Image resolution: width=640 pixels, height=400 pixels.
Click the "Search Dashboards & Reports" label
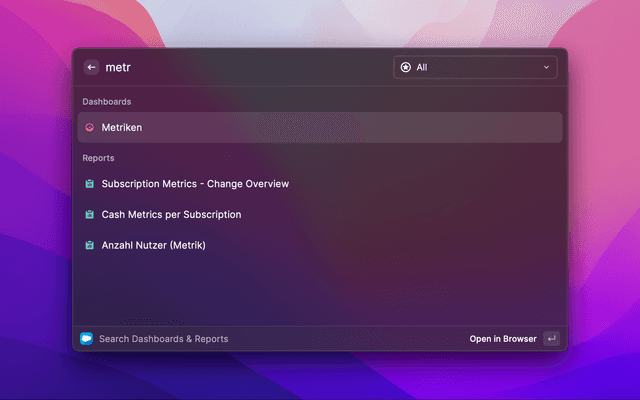pos(163,339)
